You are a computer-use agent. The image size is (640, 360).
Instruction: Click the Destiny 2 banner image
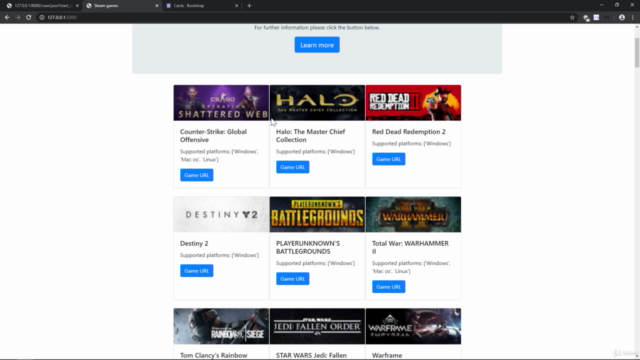221,214
